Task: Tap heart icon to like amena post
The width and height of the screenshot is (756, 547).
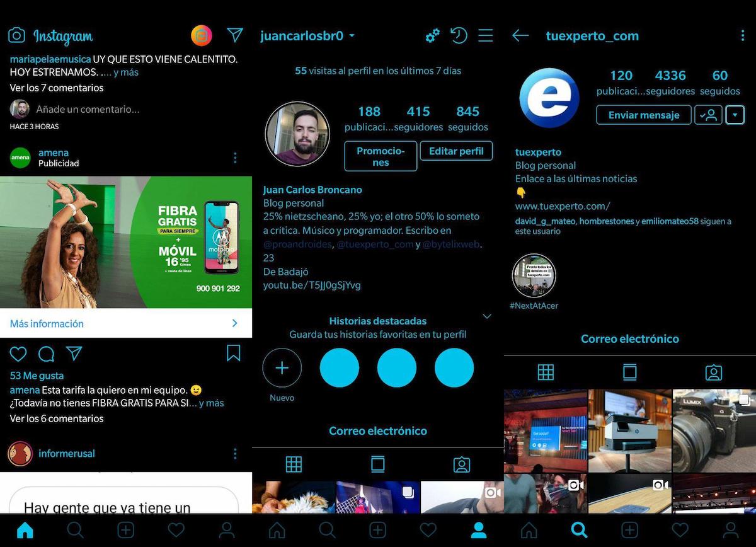Action: (x=18, y=354)
